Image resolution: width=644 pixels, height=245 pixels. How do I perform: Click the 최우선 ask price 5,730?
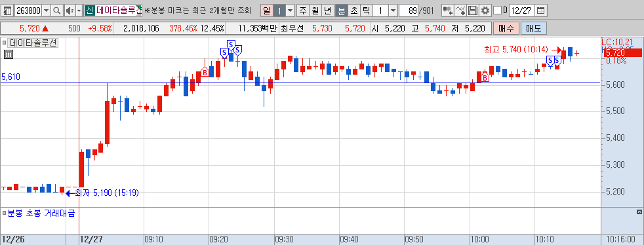[x=322, y=29]
